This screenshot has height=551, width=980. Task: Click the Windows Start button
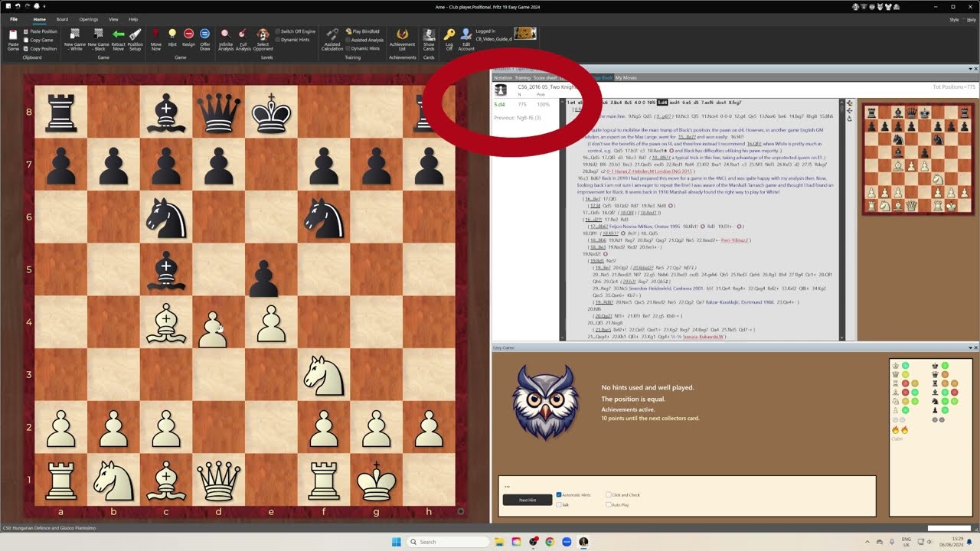click(x=397, y=542)
